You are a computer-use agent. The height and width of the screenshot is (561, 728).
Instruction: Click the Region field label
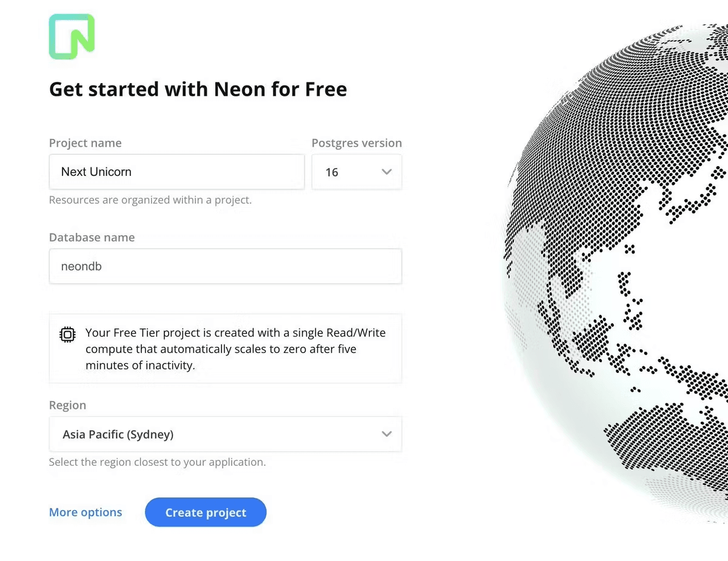(67, 405)
